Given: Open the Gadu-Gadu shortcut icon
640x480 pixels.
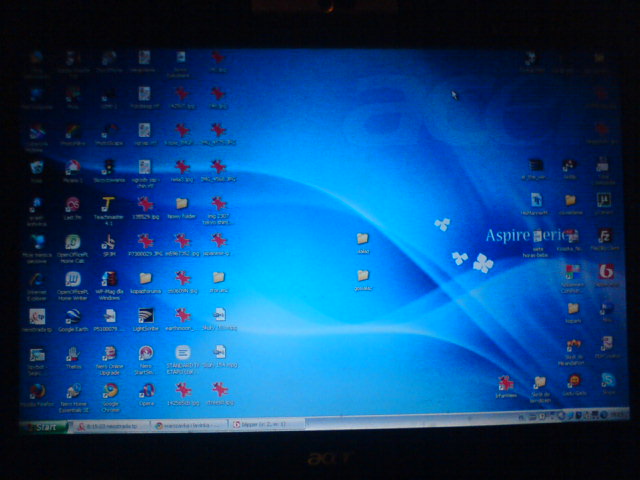Looking at the screenshot, I should [x=574, y=381].
